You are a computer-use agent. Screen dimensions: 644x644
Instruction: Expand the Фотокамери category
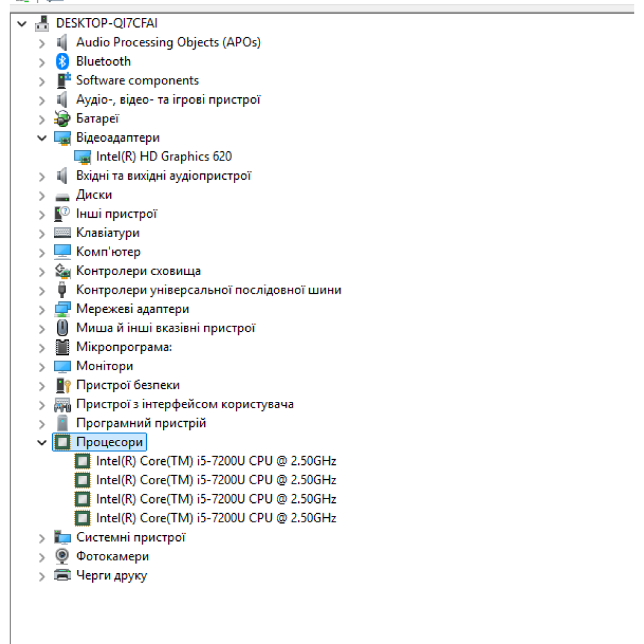click(x=42, y=557)
